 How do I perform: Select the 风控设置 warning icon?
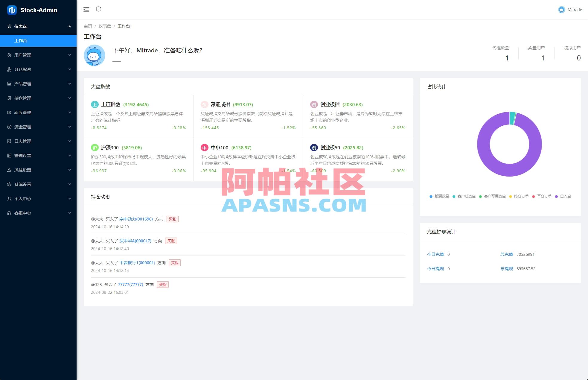(x=9, y=170)
